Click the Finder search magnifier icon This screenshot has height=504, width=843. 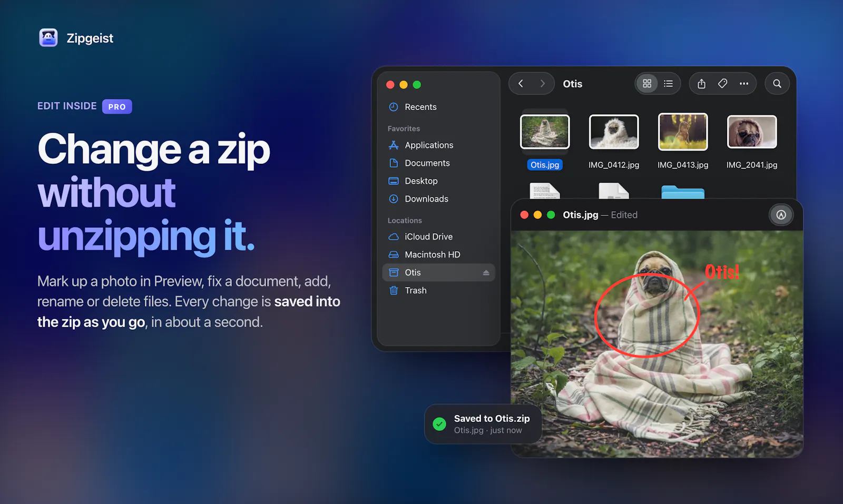tap(777, 84)
